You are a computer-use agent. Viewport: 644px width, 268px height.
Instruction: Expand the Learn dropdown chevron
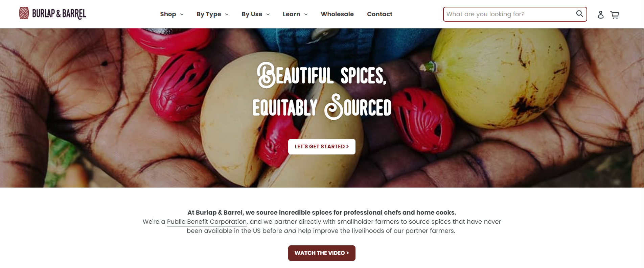[306, 14]
